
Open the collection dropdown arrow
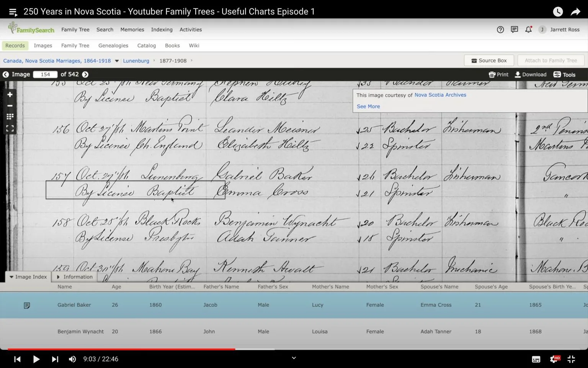117,61
